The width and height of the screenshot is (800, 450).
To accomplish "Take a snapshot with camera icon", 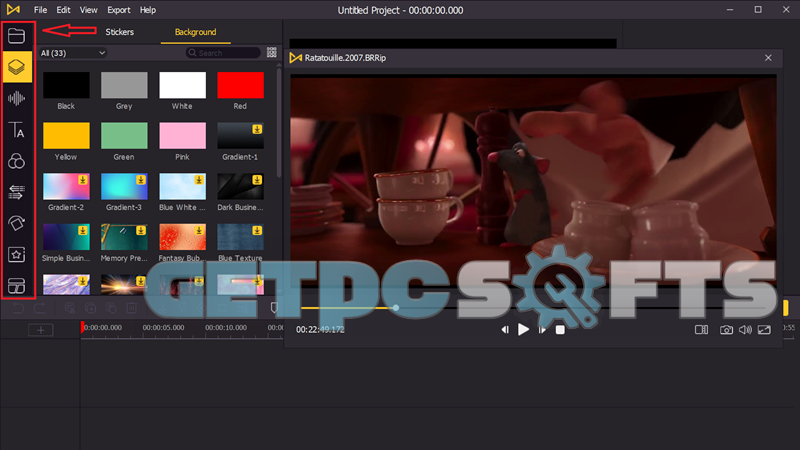I will (726, 330).
